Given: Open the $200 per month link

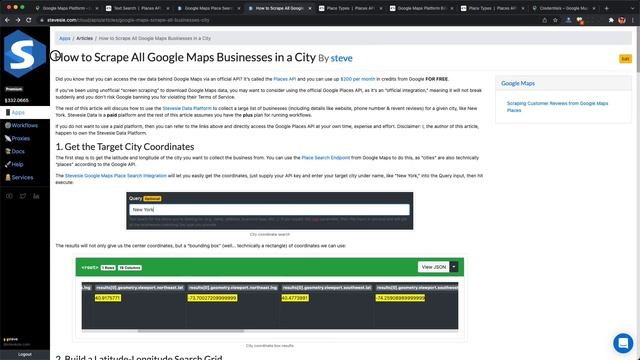Looking at the screenshot, I should 358,79.
